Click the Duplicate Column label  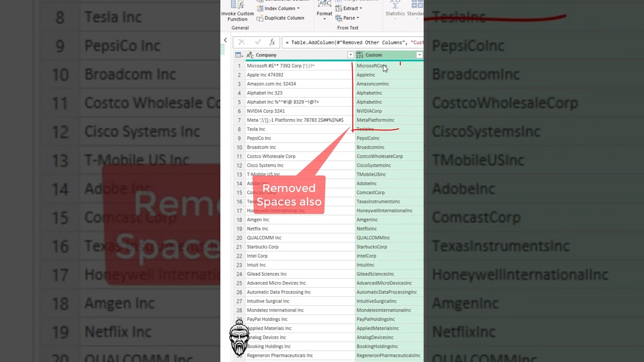tap(284, 18)
